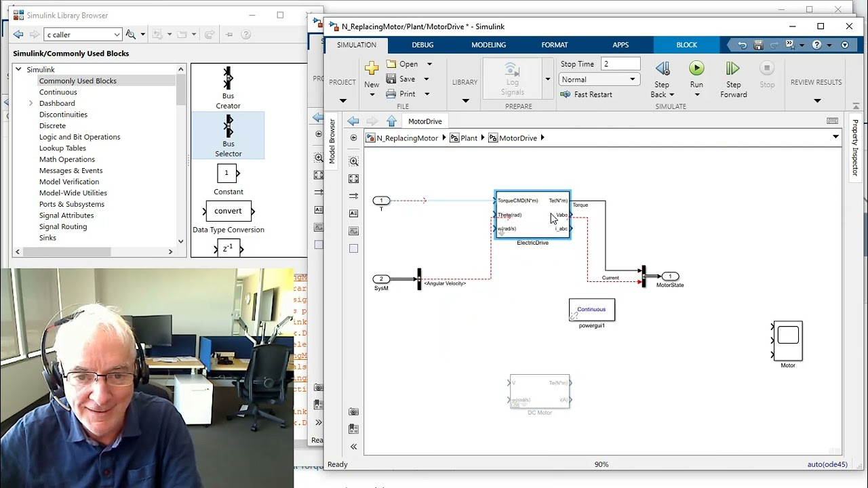Collapse the Simulink tree node

[19, 69]
